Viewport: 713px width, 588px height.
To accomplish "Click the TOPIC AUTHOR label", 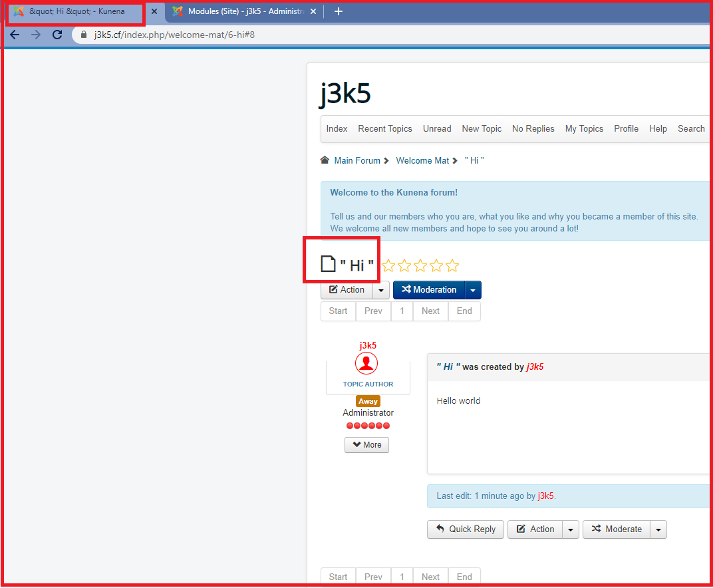I will 368,384.
